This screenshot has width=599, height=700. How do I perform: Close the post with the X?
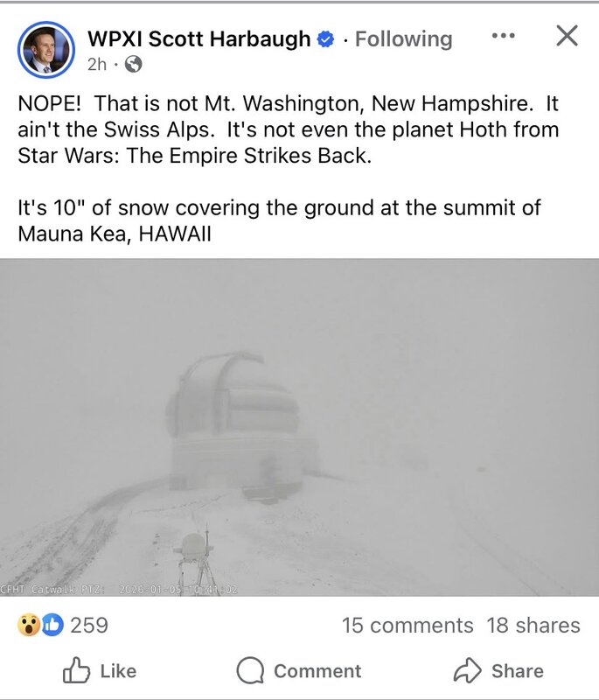tap(568, 36)
